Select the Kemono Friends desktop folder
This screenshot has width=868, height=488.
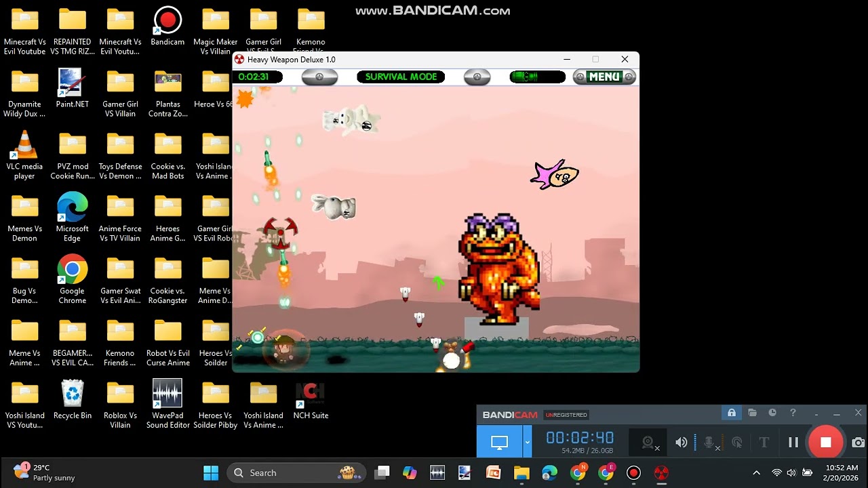pos(120,342)
